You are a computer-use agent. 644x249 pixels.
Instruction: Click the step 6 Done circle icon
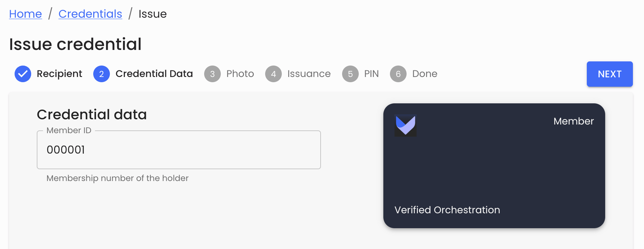[398, 74]
